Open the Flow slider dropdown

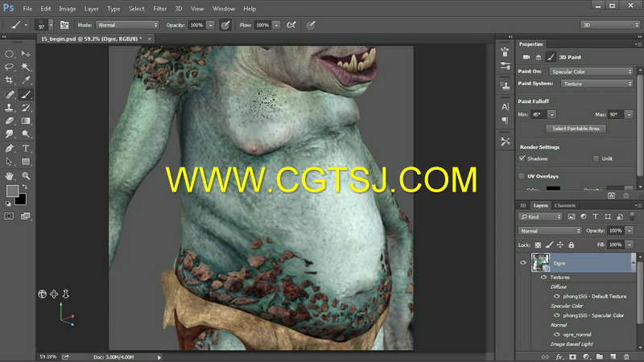(276, 25)
